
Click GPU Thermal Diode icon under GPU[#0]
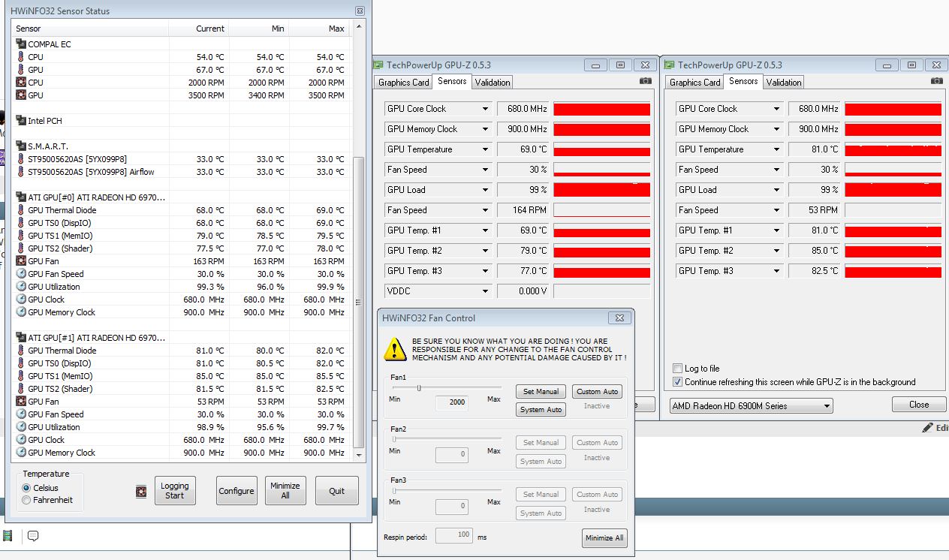pyautogui.click(x=21, y=210)
